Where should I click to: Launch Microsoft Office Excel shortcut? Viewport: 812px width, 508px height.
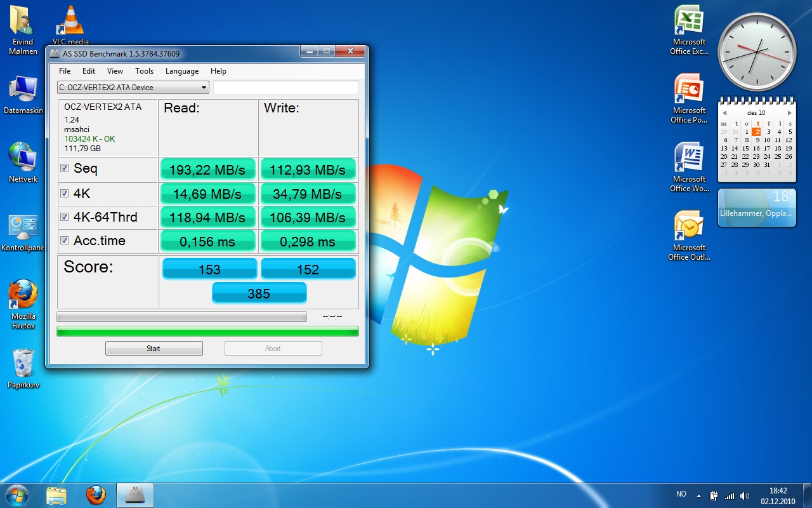(x=690, y=30)
